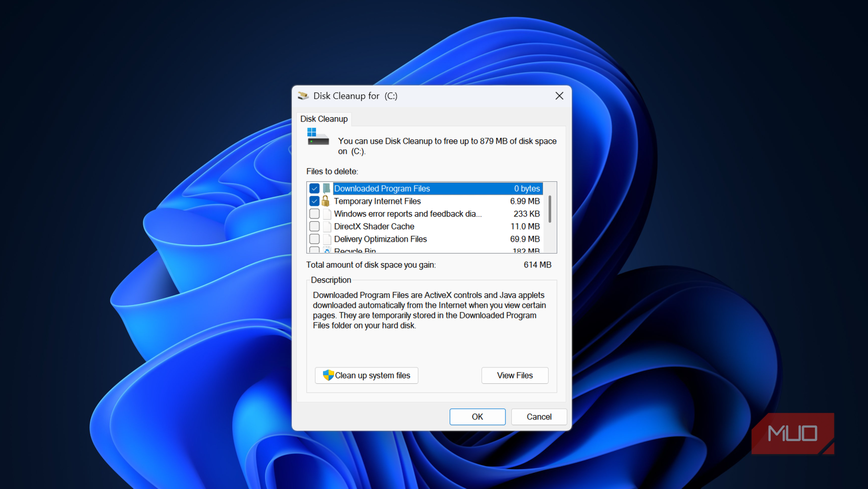Click the disk drive icon above the description text
868x489 pixels.
[x=318, y=138]
